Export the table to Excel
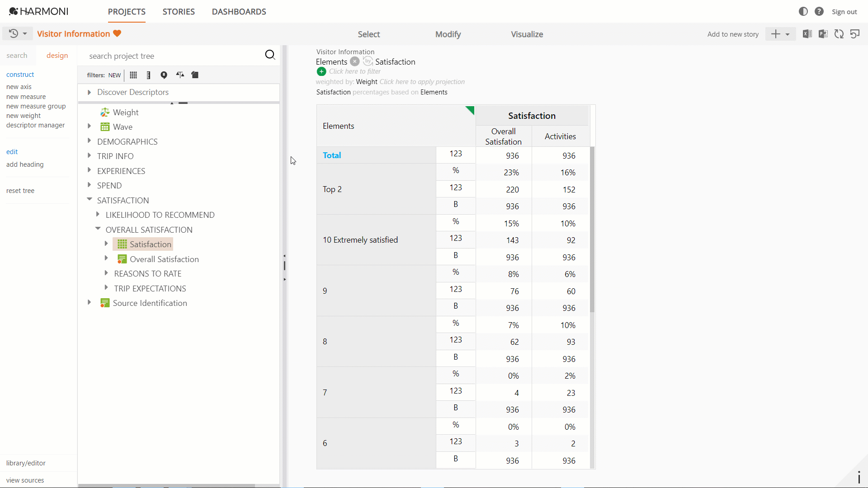 point(807,34)
